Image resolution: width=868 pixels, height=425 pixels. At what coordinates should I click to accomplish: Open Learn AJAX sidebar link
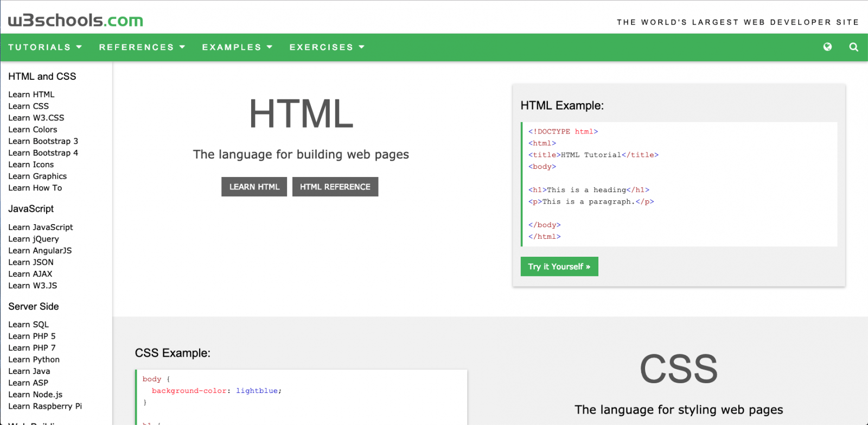click(x=30, y=274)
